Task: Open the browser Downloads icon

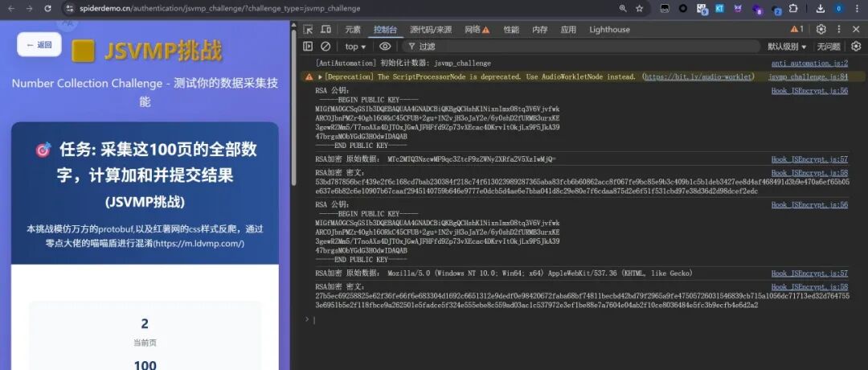Action: [821, 8]
